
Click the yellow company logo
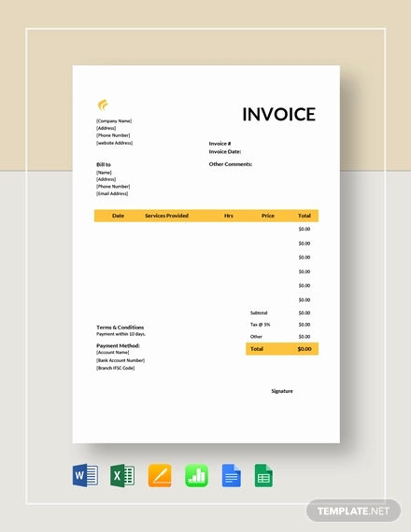point(103,105)
